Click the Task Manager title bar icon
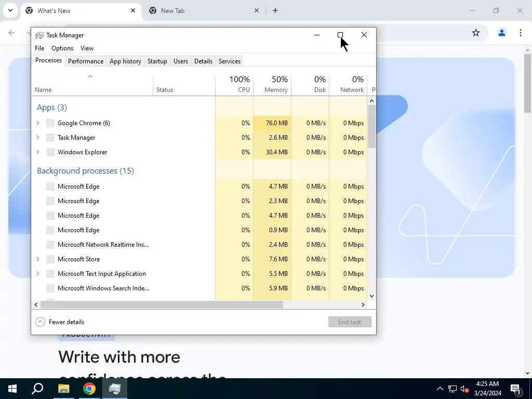The height and width of the screenshot is (399, 532). point(39,35)
